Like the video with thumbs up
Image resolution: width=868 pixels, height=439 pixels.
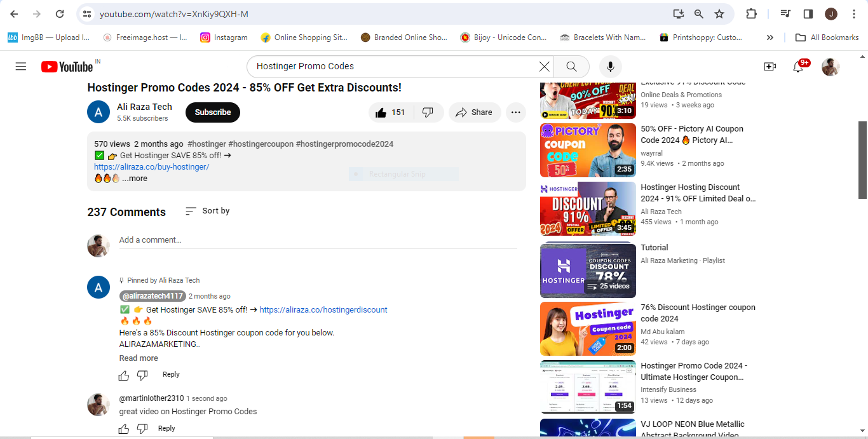click(390, 112)
